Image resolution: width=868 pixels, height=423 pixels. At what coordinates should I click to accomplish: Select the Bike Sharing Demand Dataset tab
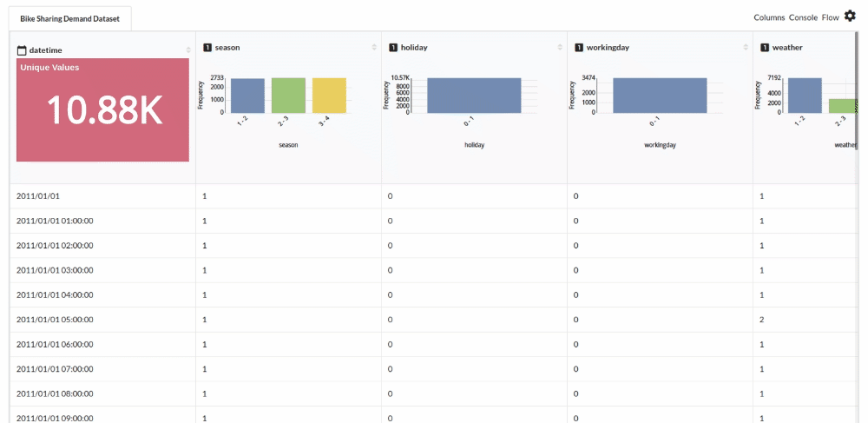pyautogui.click(x=70, y=18)
